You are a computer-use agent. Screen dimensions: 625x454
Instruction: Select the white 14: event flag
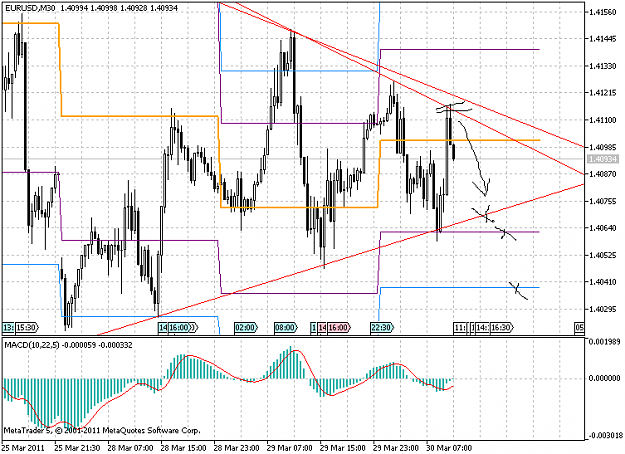pyautogui.click(x=483, y=328)
